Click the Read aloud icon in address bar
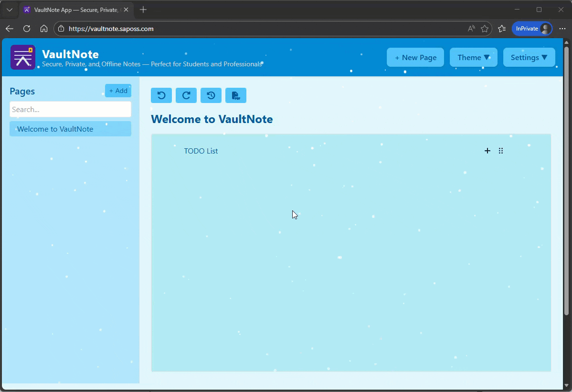 tap(471, 29)
